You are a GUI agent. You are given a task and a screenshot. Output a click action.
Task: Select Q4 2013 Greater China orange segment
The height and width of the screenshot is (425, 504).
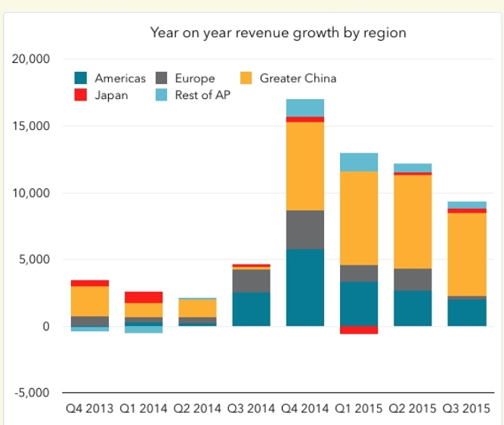[90, 301]
